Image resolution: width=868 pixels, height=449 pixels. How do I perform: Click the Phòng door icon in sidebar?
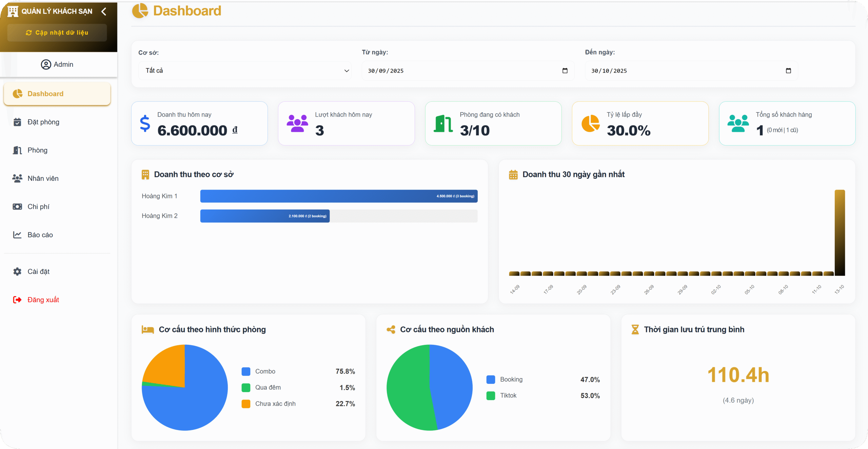(x=17, y=150)
